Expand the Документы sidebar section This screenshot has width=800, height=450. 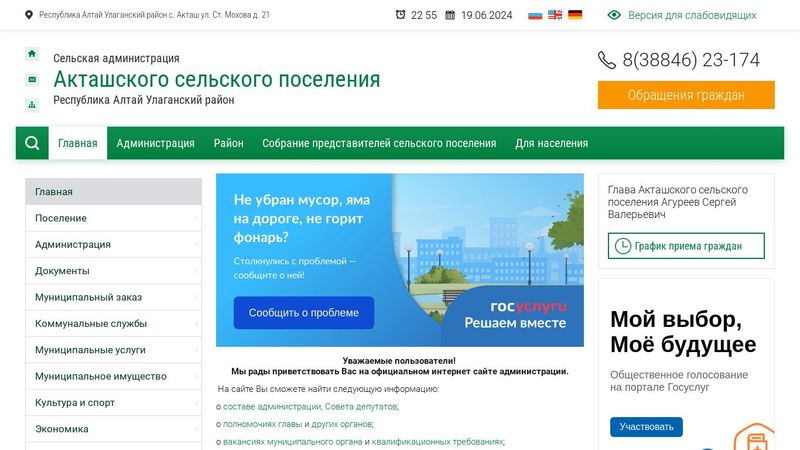click(x=113, y=271)
